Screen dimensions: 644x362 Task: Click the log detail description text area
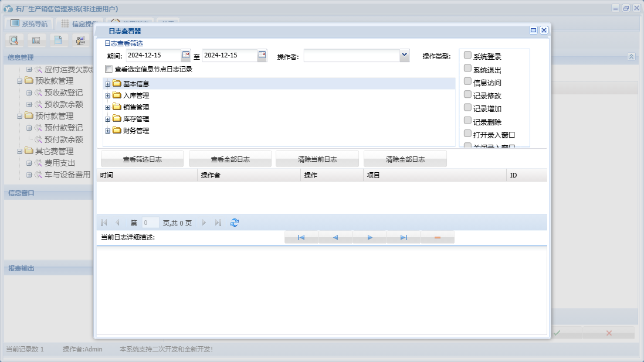[x=321, y=291]
